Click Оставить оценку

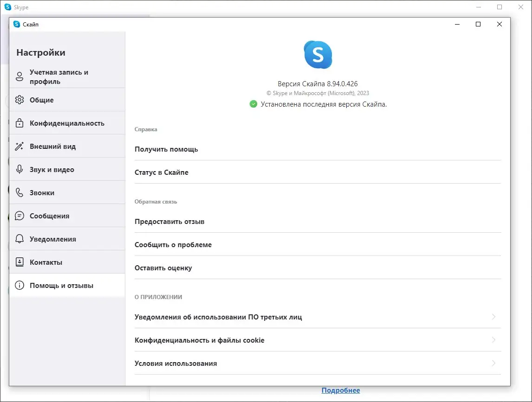click(x=318, y=268)
